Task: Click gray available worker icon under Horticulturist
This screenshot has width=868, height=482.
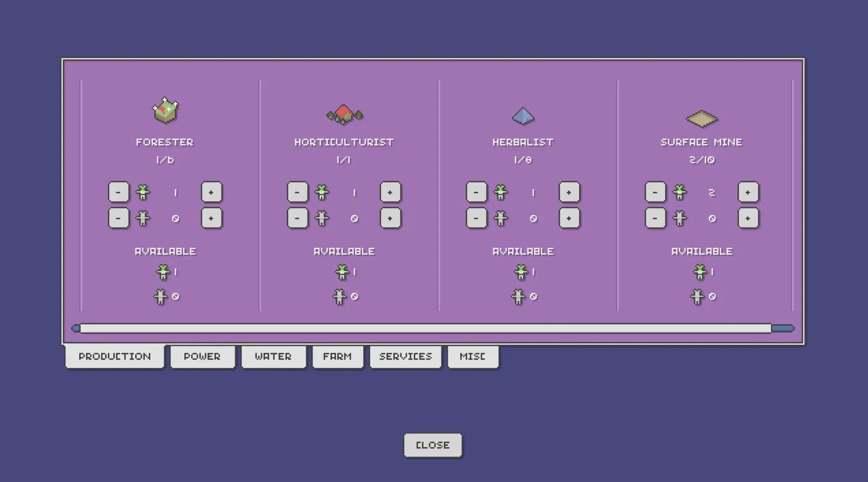Action: pos(339,297)
